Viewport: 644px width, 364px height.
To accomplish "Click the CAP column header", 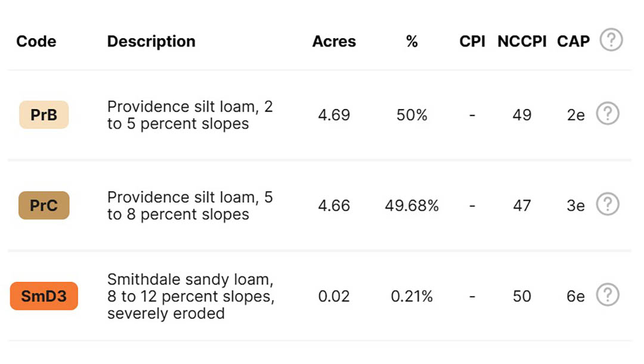I will [574, 42].
